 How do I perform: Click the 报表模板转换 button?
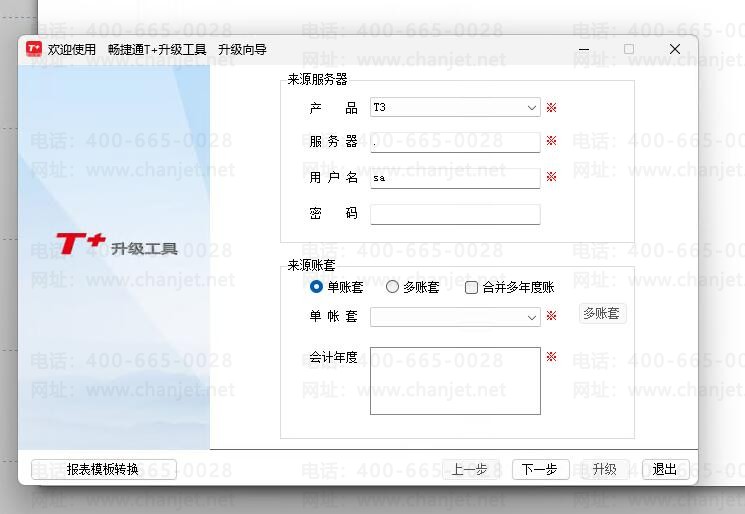(x=104, y=469)
